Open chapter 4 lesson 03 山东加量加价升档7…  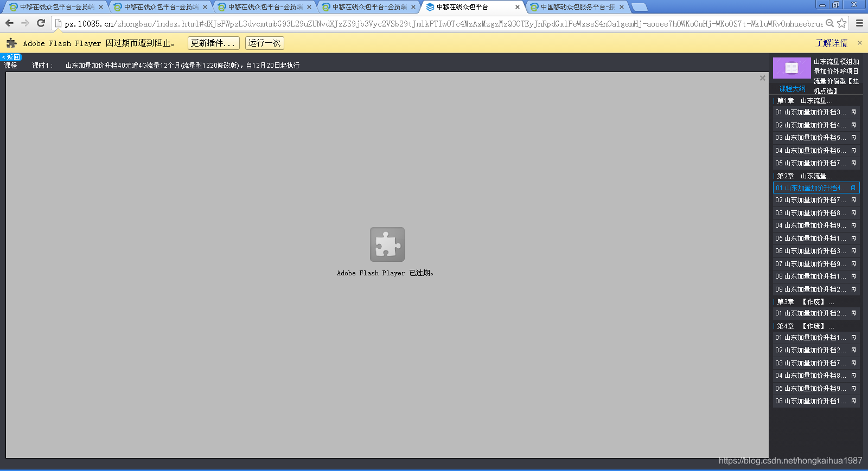[816, 363]
